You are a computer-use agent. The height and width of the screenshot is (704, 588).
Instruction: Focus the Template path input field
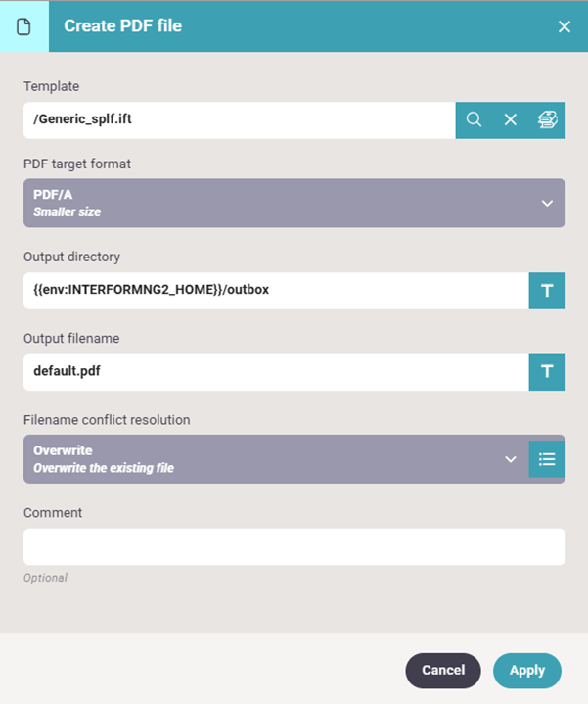[240, 120]
